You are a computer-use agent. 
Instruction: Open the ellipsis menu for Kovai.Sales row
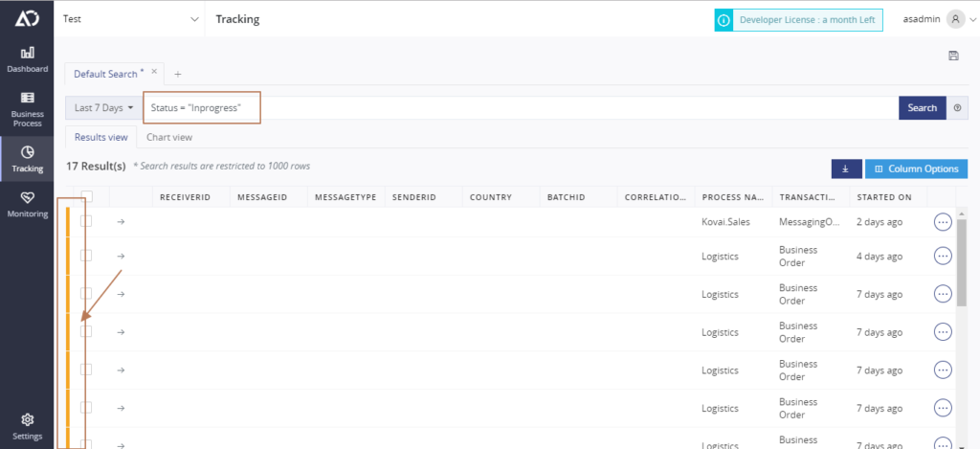(943, 222)
